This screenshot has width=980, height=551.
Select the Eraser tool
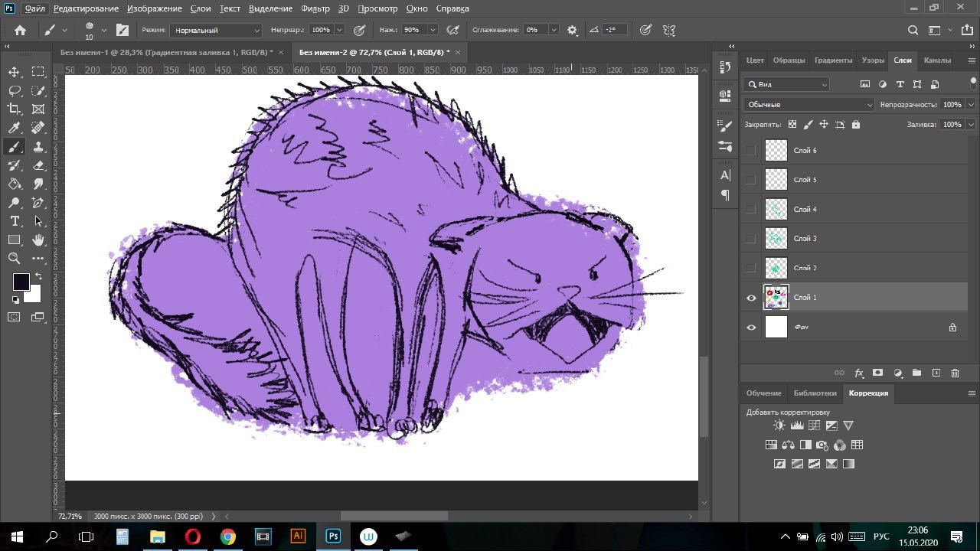coord(38,165)
